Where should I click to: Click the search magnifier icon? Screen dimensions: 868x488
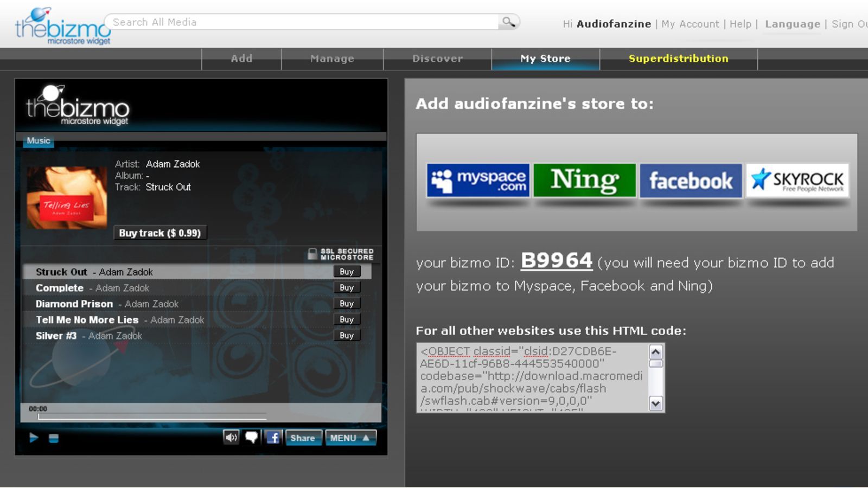(508, 22)
